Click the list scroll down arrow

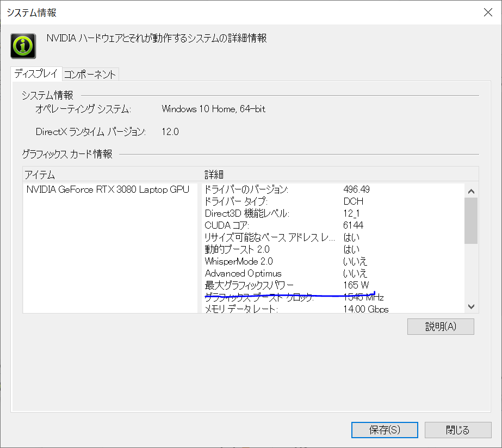(x=471, y=306)
